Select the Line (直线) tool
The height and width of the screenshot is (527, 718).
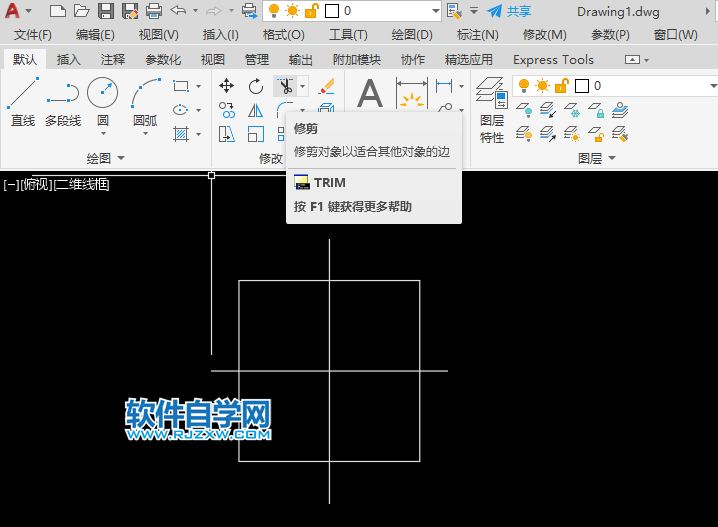23,102
